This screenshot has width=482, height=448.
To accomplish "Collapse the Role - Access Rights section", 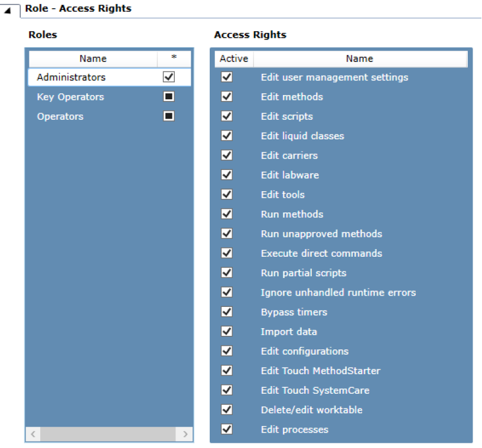I will tap(8, 8).
